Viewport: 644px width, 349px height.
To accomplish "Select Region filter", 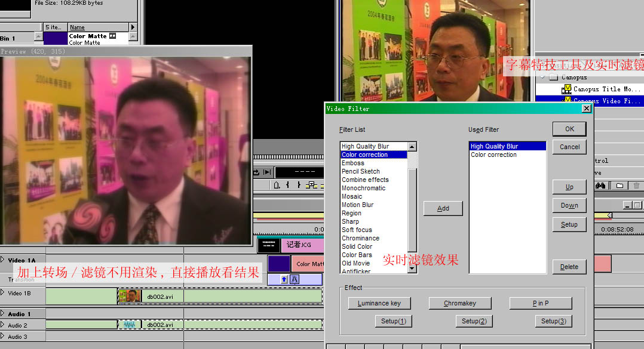I will 374,213.
